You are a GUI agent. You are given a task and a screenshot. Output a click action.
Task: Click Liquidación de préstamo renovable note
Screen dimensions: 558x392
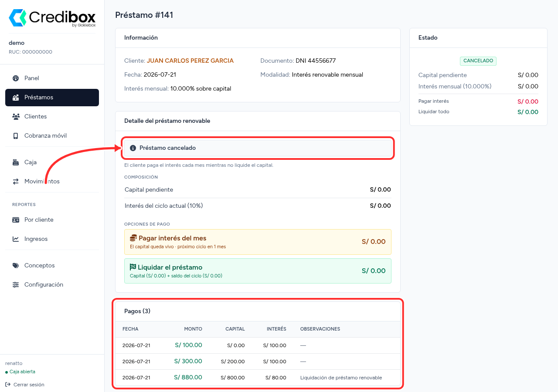[x=341, y=378]
